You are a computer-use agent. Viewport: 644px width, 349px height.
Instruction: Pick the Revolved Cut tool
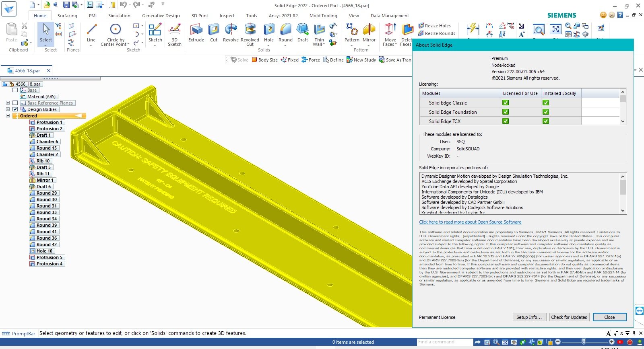[x=250, y=35]
